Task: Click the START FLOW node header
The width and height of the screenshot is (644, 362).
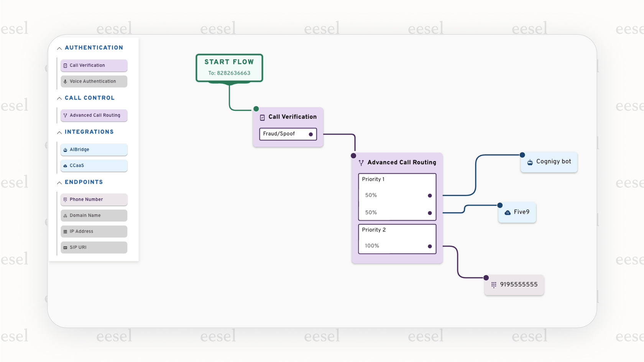Action: [x=229, y=62]
